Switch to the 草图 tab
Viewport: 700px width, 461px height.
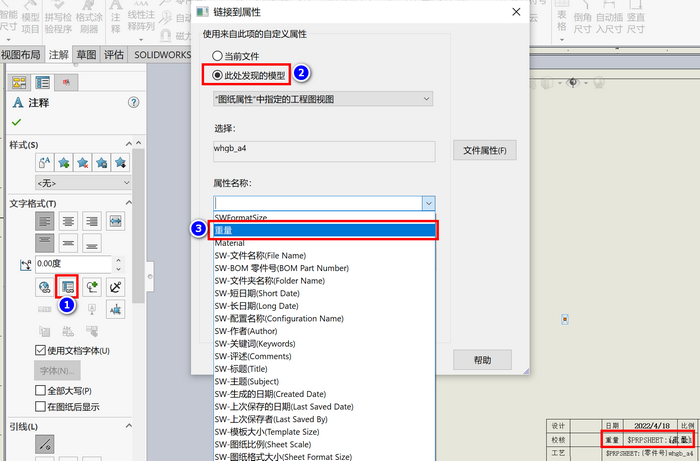tap(86, 54)
